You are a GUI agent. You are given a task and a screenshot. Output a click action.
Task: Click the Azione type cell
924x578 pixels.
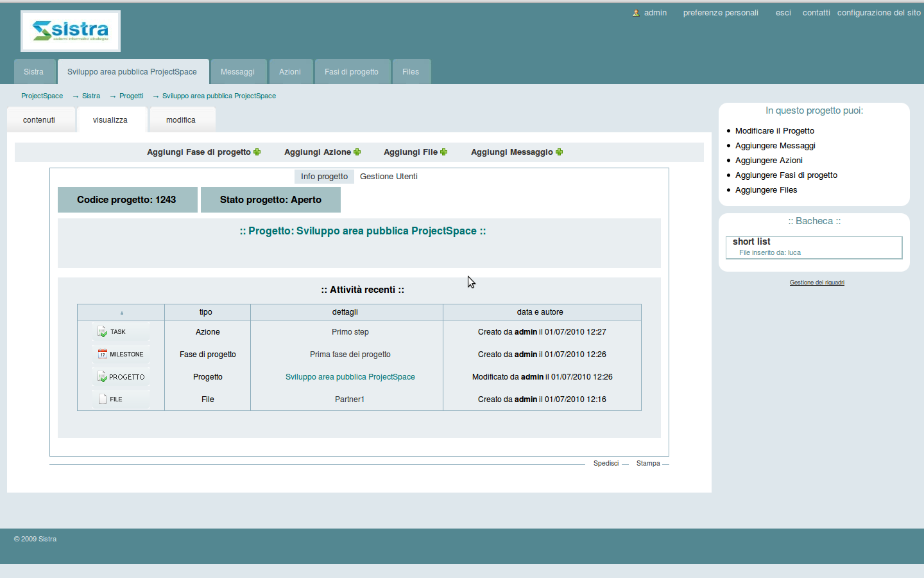(208, 332)
